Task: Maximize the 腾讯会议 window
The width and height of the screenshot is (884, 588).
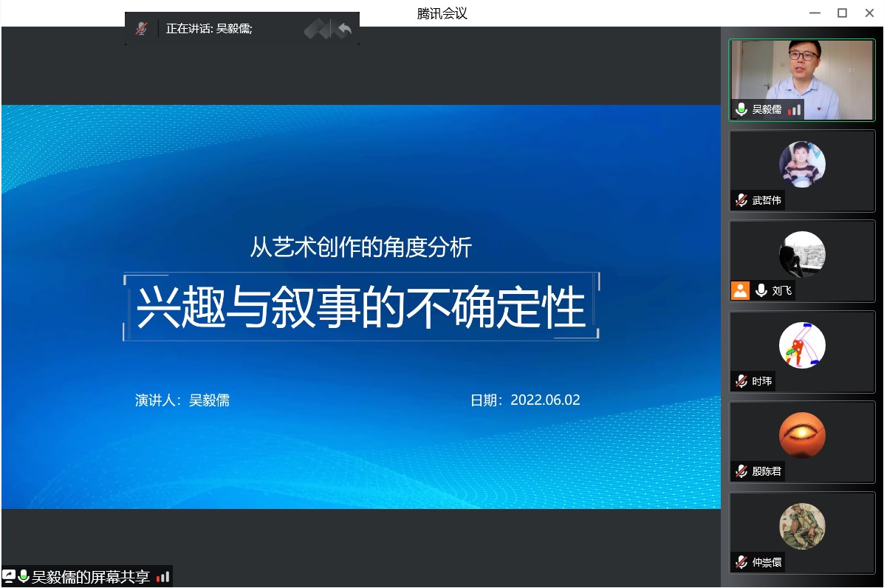Action: tap(842, 13)
